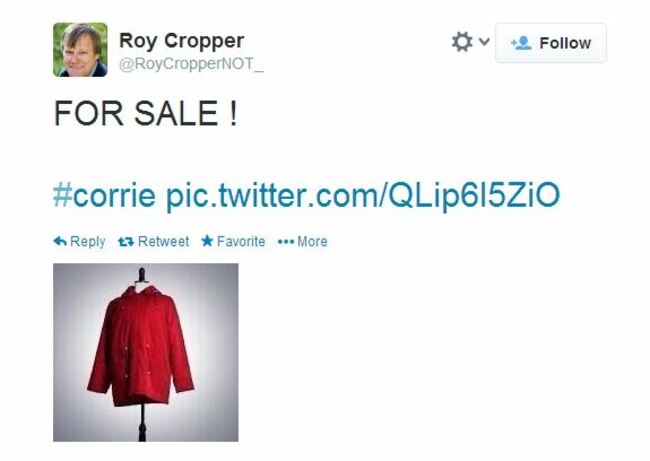Image resolution: width=650 pixels, height=461 pixels.
Task: Click the Favorite text label
Action: click(241, 241)
